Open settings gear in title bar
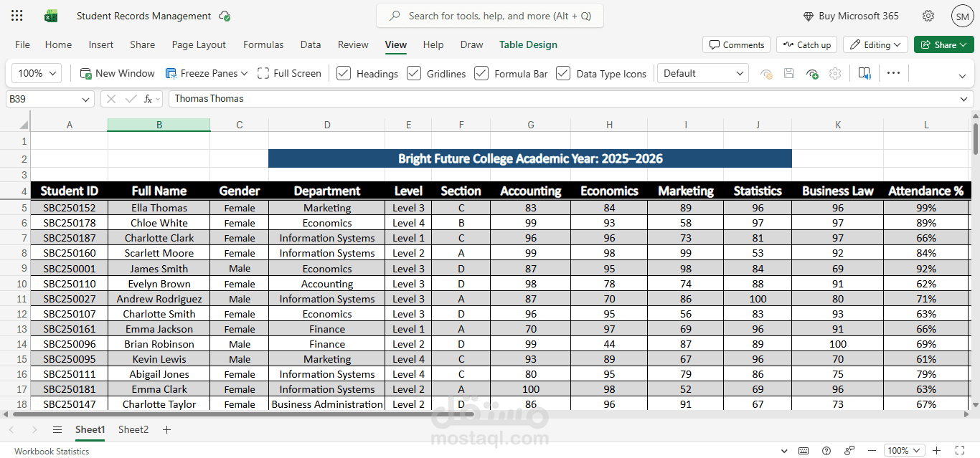Image resolution: width=980 pixels, height=458 pixels. click(928, 16)
